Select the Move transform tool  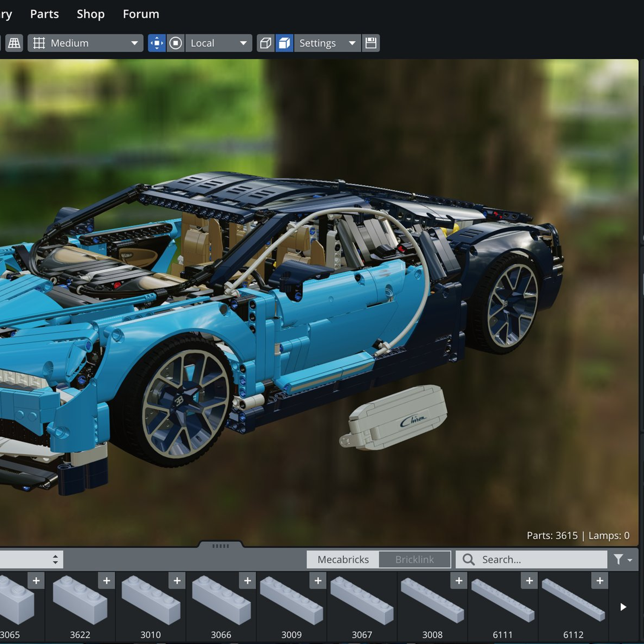coord(157,43)
